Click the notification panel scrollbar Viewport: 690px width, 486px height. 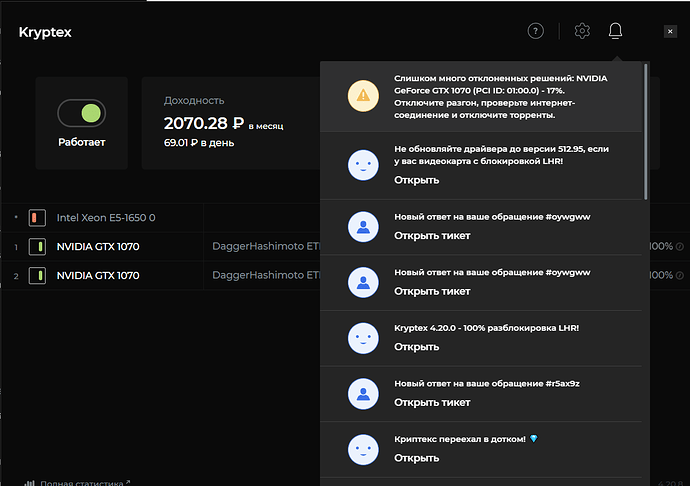(x=646, y=132)
